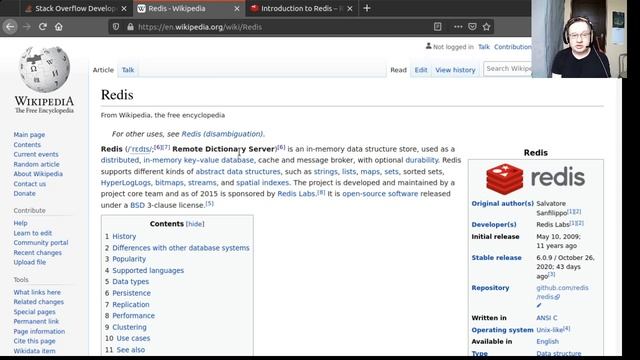The width and height of the screenshot is (640, 360).
Task: Reload the page with the refresh icon
Action: click(x=42, y=27)
